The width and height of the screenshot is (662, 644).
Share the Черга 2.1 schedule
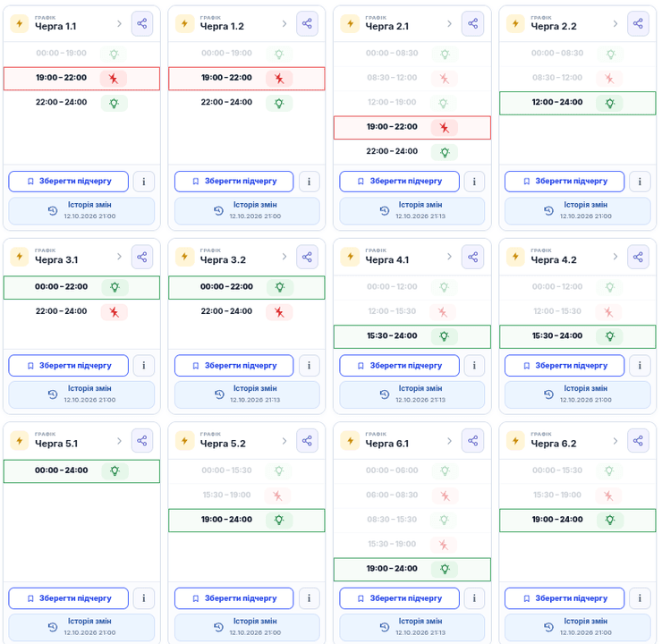(473, 23)
